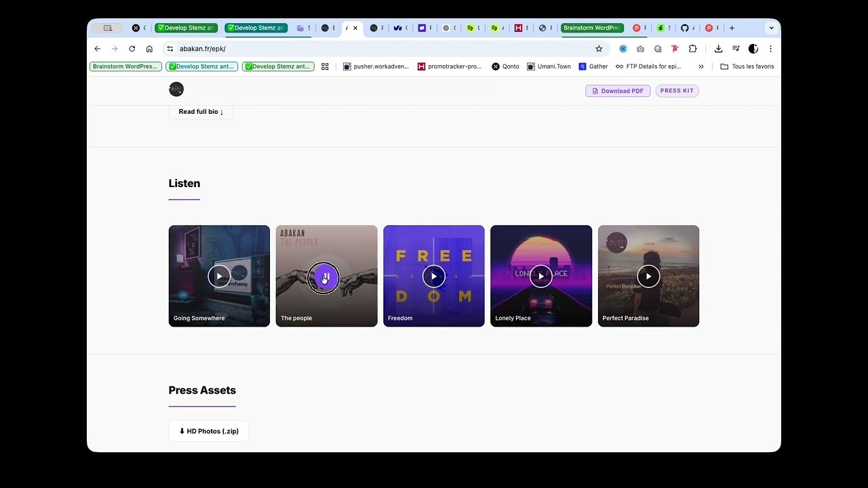Show browser downloads
The image size is (868, 488).
click(x=718, y=49)
